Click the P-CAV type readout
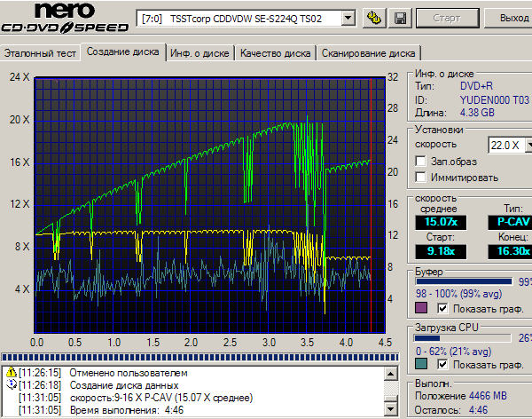Viewport: 532px width, 419px height. (x=510, y=222)
